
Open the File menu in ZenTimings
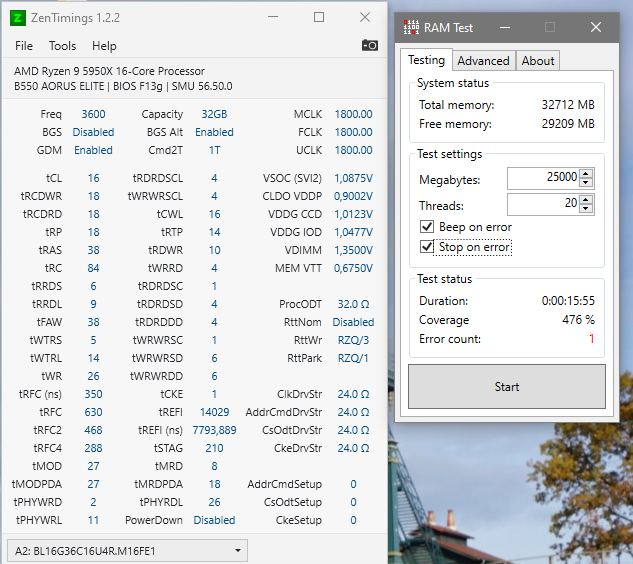(24, 46)
